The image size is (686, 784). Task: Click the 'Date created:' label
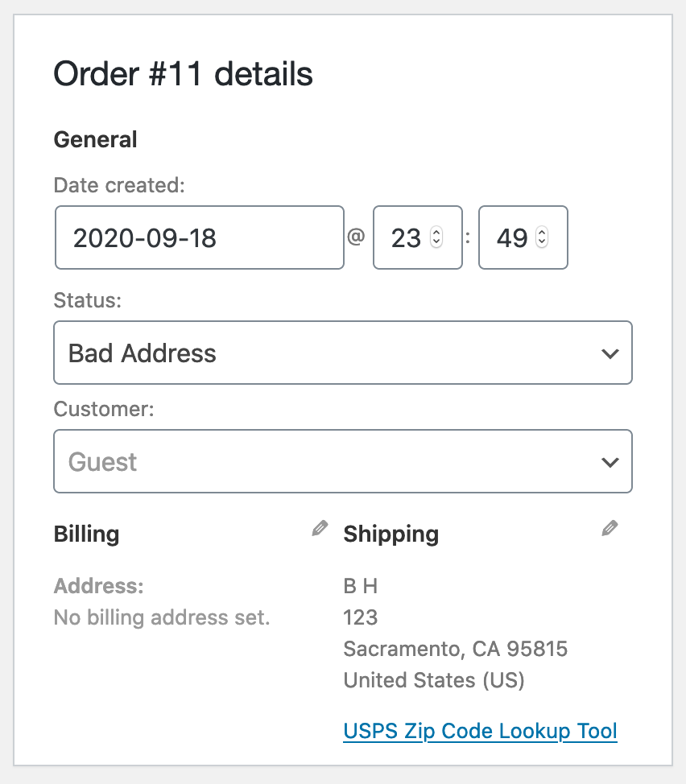pos(119,185)
